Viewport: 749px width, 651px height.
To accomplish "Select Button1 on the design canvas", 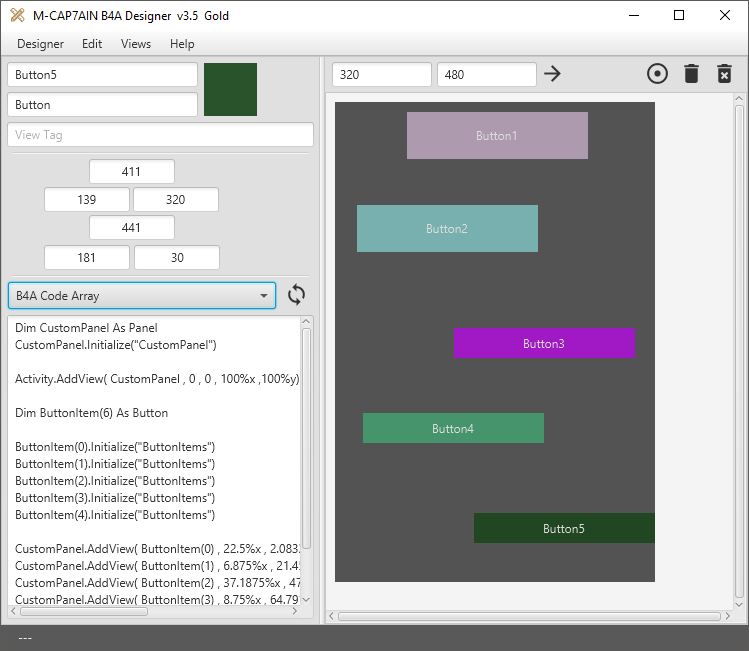I will pyautogui.click(x=497, y=136).
